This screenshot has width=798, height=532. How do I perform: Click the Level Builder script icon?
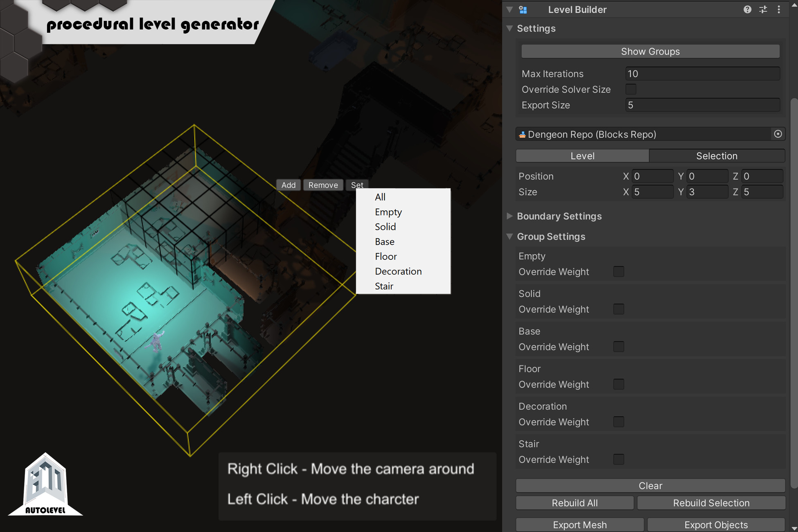[523, 9]
